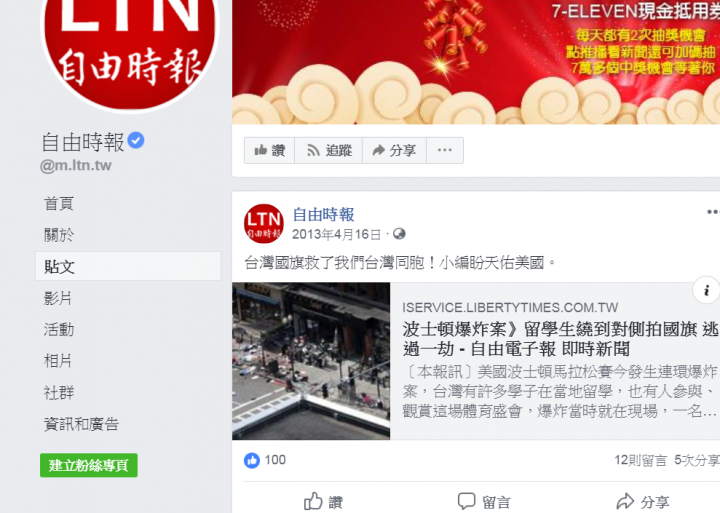Click the blue verified badge beside 自由時報
Screen dimensions: 720x513
coord(136,140)
